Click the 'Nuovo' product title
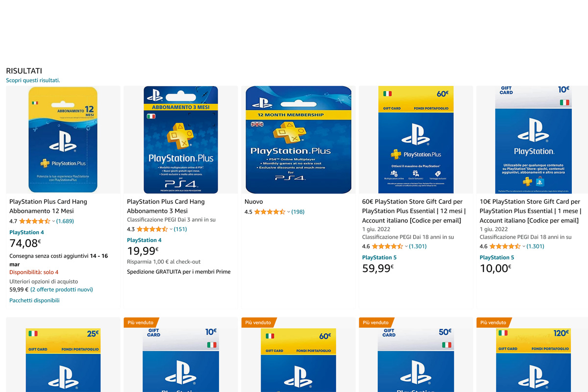The height and width of the screenshot is (392, 588). [254, 202]
